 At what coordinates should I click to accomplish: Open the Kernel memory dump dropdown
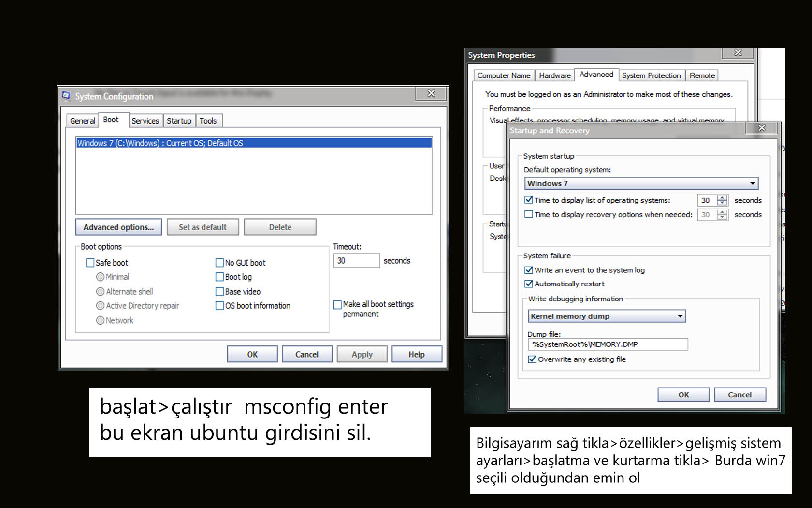(607, 316)
